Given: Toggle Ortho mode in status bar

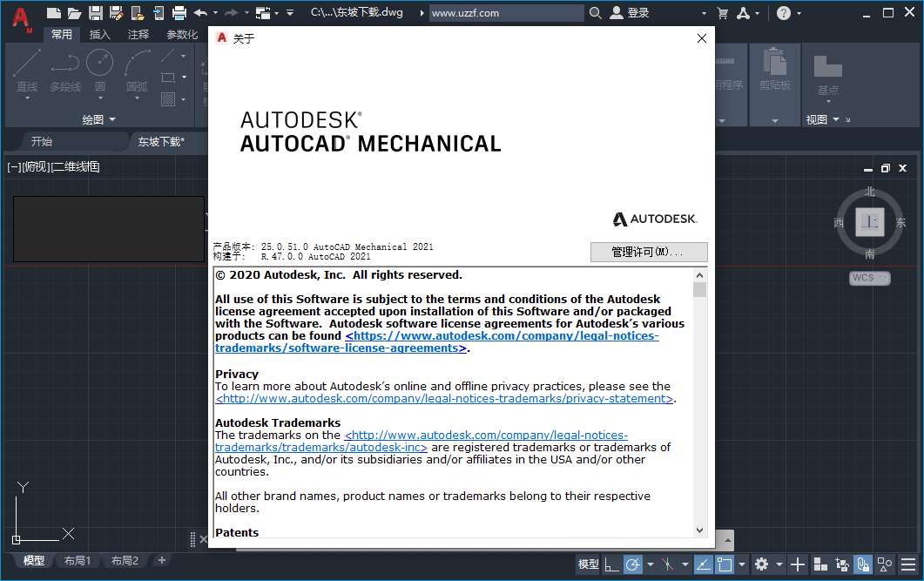Looking at the screenshot, I should point(611,564).
